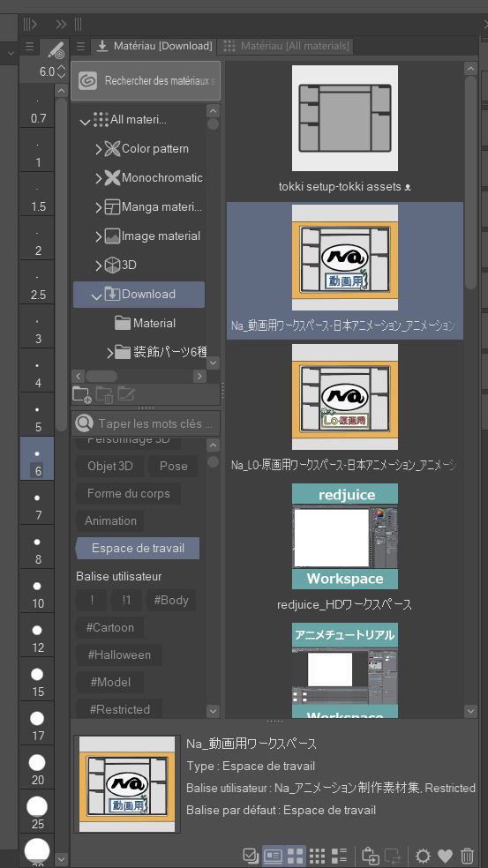Screen dimensions: 488x868
Task: Filter by #Body user tag
Action: pyautogui.click(x=171, y=600)
